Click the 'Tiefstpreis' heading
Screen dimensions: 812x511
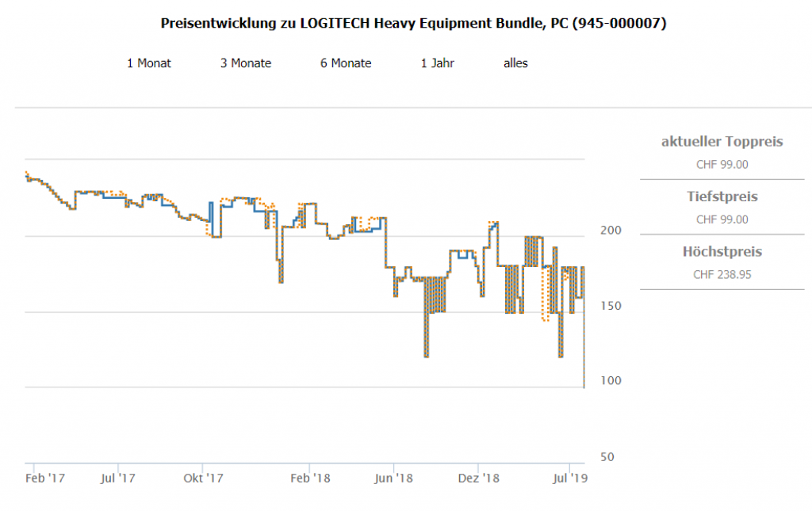[x=722, y=196]
